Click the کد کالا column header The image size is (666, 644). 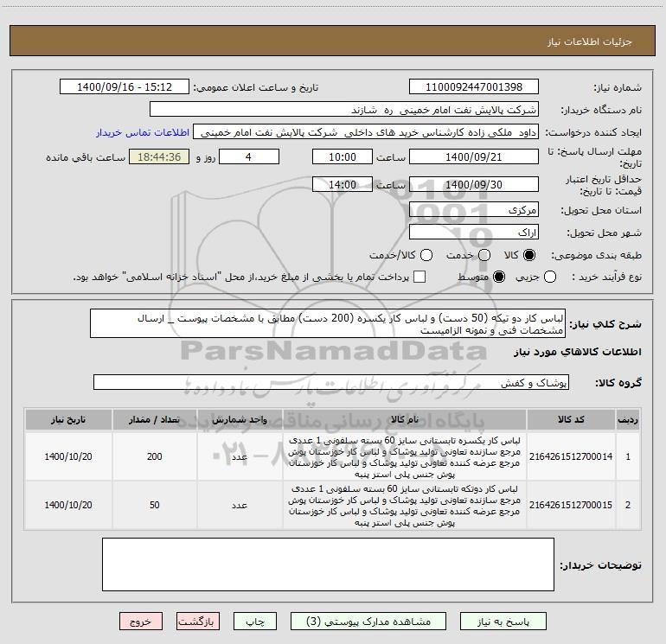(571, 419)
